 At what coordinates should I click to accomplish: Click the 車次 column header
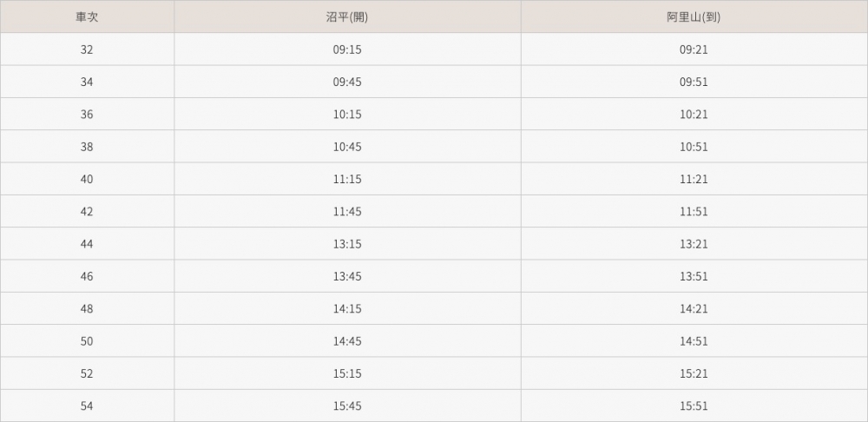tap(87, 16)
